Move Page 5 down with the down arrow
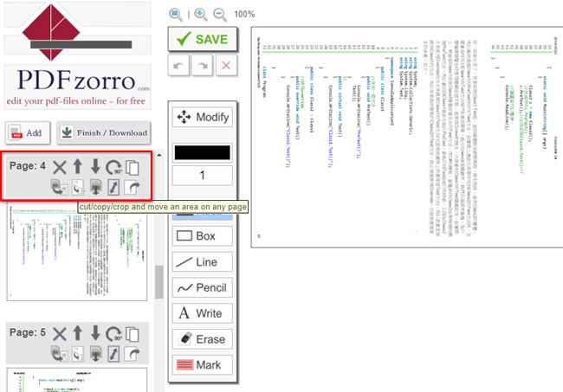563x392 pixels. [95, 333]
